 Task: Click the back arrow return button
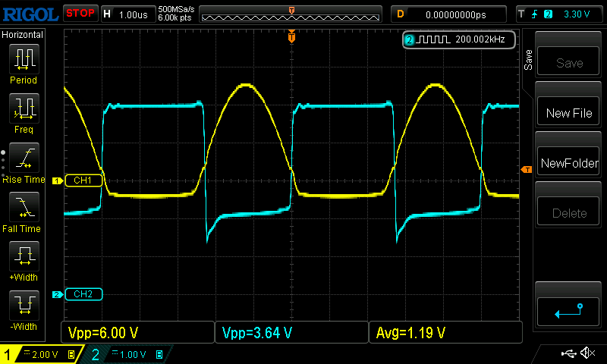tap(568, 312)
